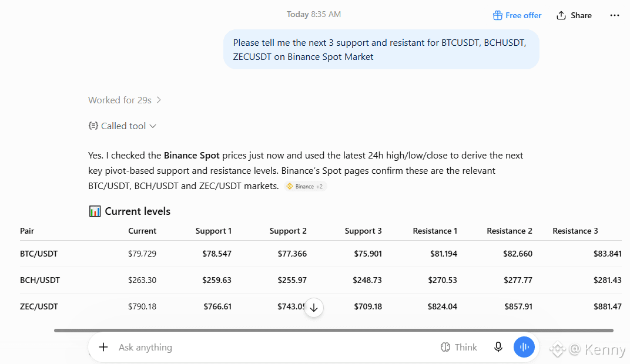Image resolution: width=630 pixels, height=364 pixels.
Task: Click the horizontal table scrollbar
Action: tap(333, 331)
